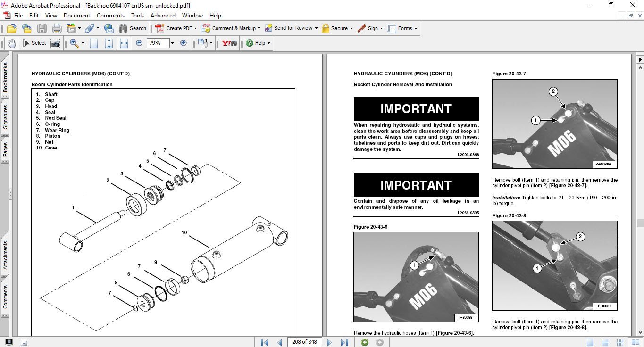Click the plus Zoom In button
Image resolution: width=644 pixels, height=347 pixels.
pos(184,43)
